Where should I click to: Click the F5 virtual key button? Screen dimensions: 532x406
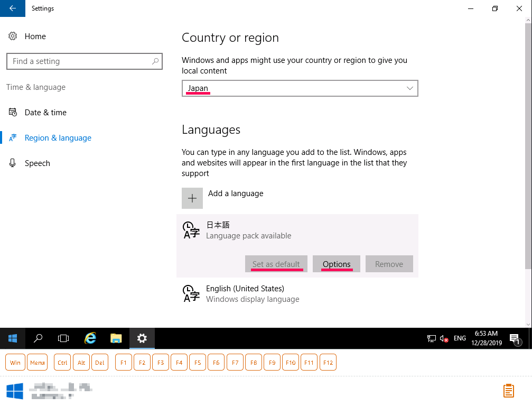point(198,363)
